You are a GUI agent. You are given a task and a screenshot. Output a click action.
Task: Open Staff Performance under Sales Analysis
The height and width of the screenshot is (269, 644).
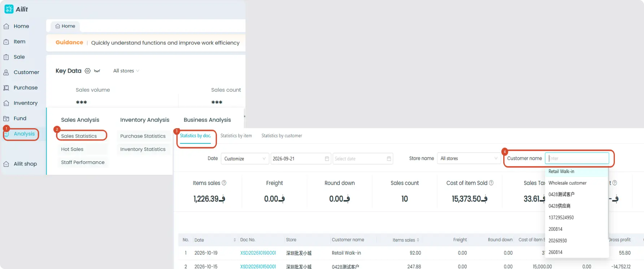click(x=83, y=162)
